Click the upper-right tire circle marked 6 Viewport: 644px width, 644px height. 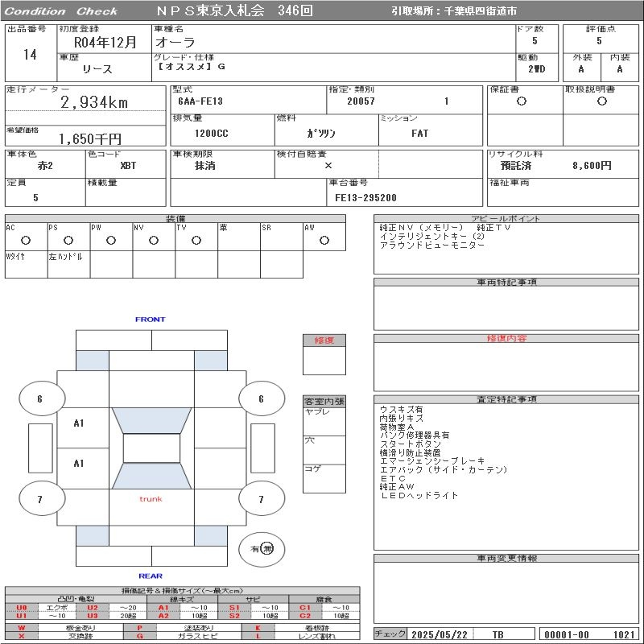coord(261,398)
